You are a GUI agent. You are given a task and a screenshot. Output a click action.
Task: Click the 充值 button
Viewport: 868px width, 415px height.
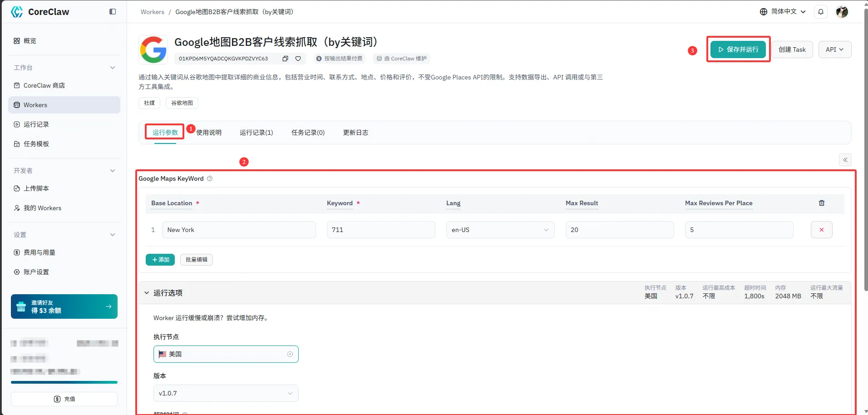pos(64,399)
